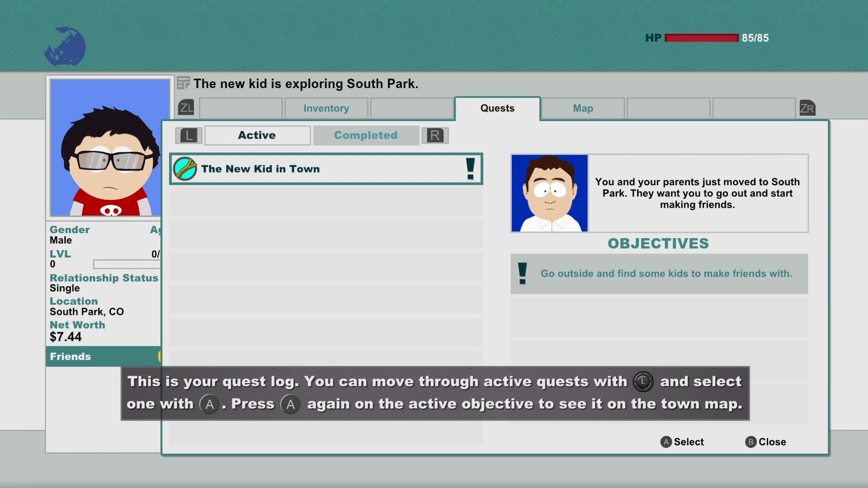Click the status feed icon beside news text
Screen dimensions: 868x488
183,84
